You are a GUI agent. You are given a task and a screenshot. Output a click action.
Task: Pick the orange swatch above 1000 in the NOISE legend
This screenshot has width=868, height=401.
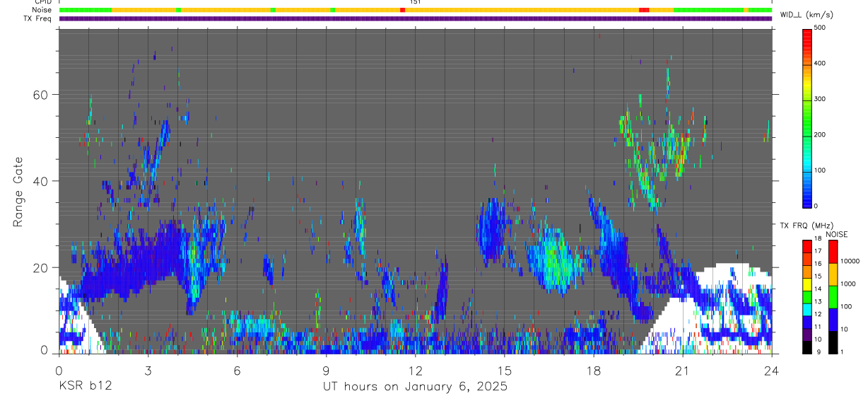(x=833, y=274)
